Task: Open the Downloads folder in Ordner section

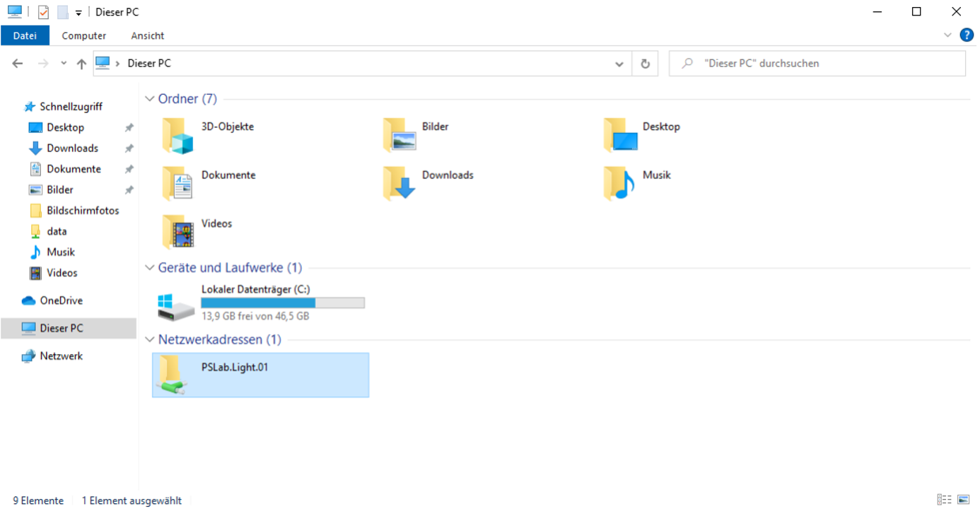Action: 399,184
